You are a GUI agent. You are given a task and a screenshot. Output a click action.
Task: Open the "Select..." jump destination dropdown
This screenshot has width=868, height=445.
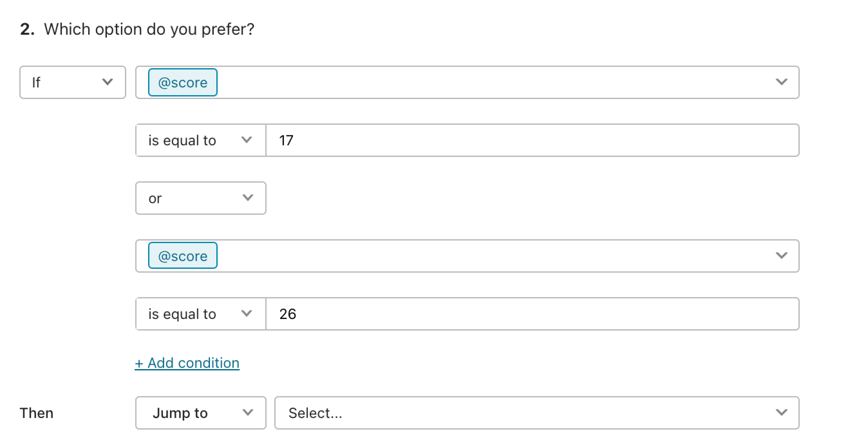pyautogui.click(x=537, y=413)
